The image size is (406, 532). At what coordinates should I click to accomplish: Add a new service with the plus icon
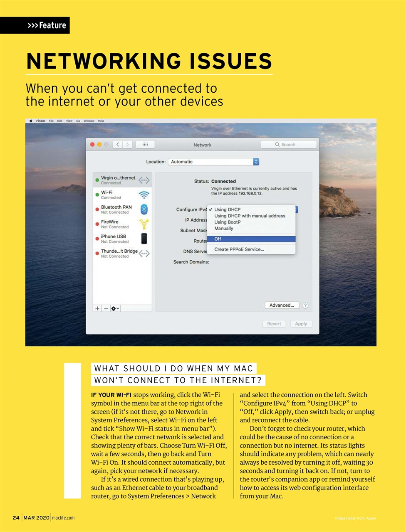click(x=97, y=308)
